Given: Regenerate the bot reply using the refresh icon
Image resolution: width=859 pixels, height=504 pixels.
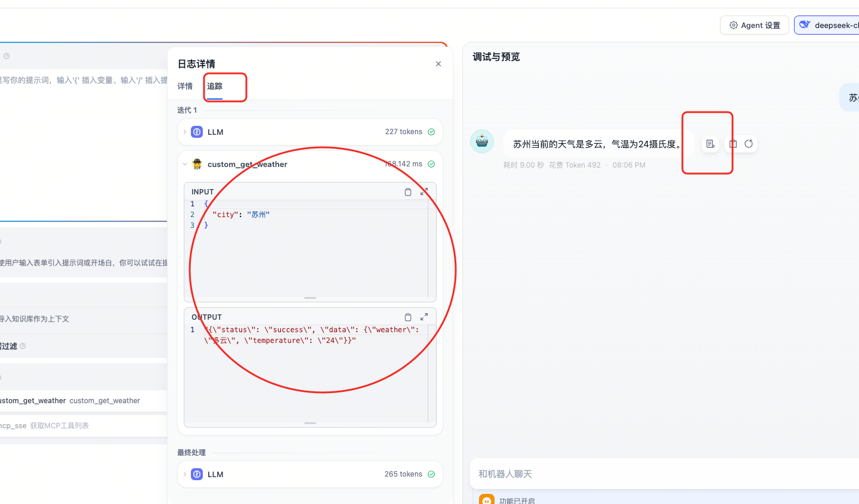Looking at the screenshot, I should click(x=750, y=144).
